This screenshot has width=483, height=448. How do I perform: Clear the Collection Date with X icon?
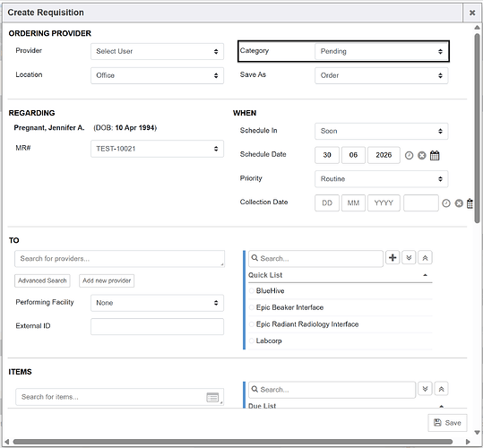point(459,203)
